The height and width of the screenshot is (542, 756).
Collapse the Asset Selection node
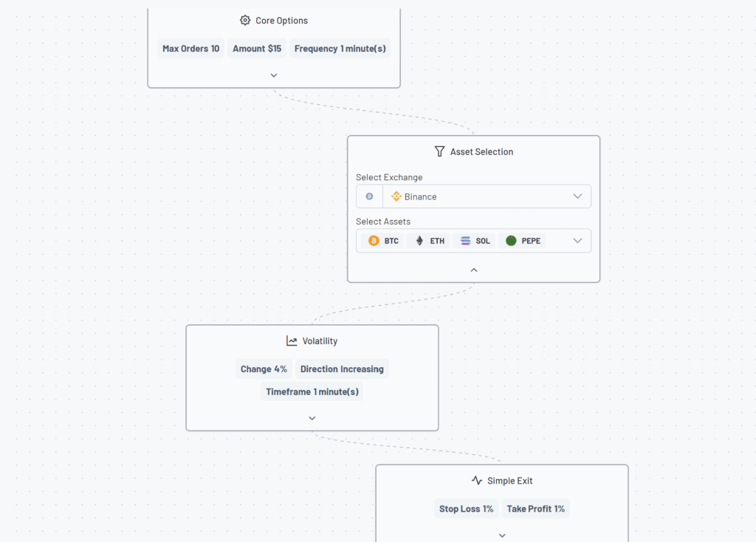(474, 270)
